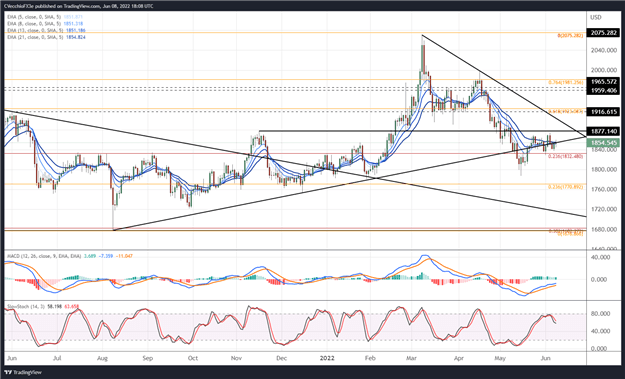The height and width of the screenshot is (379, 625).
Task: Click the Mar label on time axis
Action: point(411,358)
